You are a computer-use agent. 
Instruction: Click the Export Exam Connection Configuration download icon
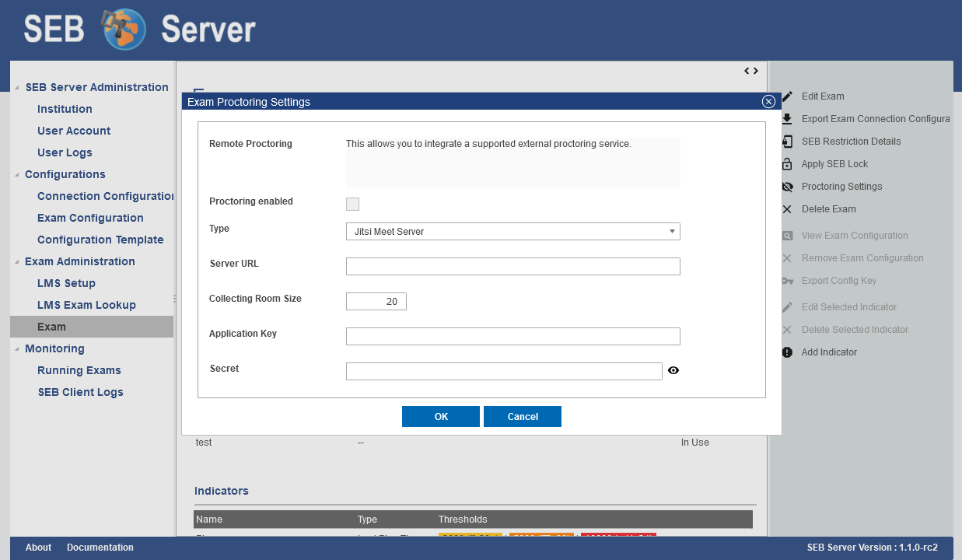(787, 119)
